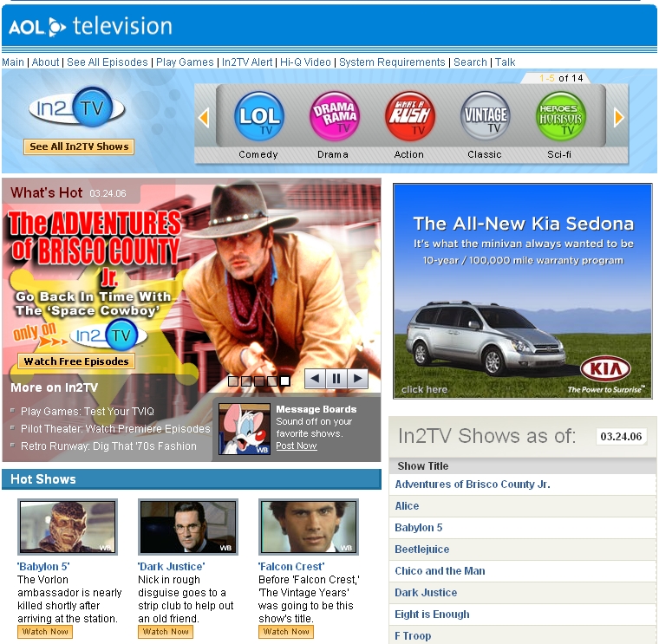Select the first slideshow indicator square
Screen dimensions: 659x644
pos(233,381)
